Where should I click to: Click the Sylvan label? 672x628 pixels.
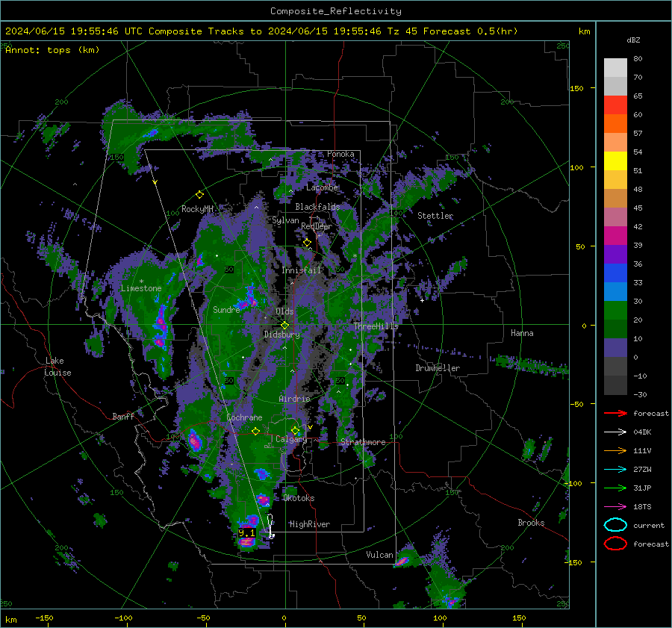(285, 220)
